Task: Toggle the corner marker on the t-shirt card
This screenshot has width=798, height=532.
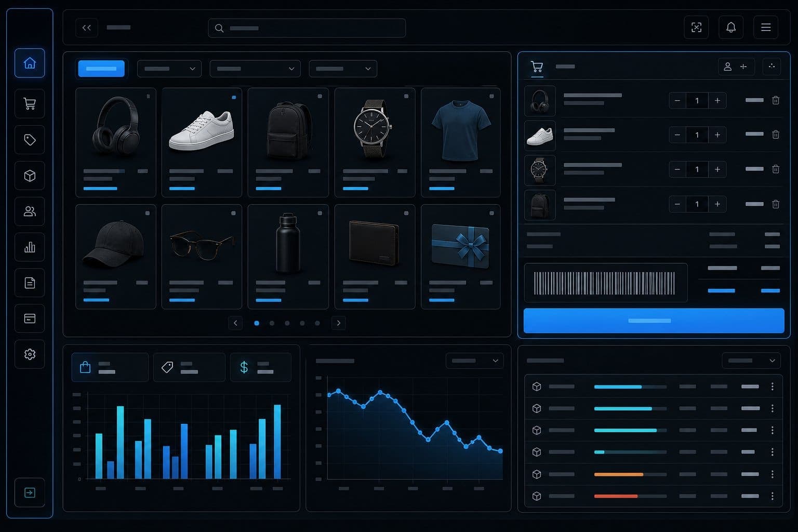Action: click(x=491, y=96)
